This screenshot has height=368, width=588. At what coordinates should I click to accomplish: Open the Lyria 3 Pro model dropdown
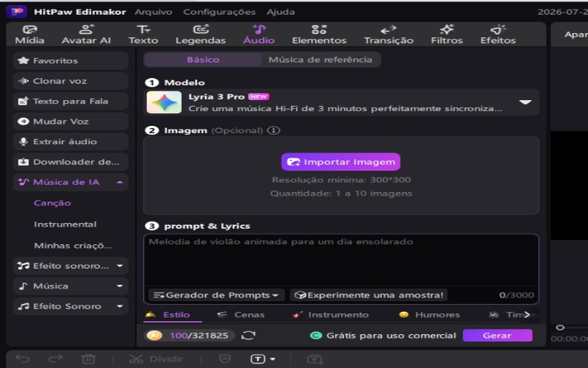tap(525, 102)
